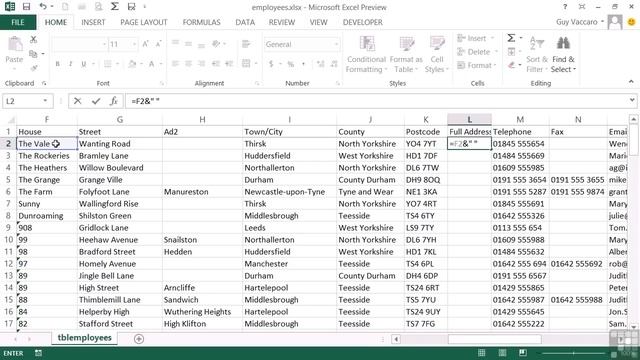Click the New Sheet plus icon
The image size is (640, 360).
pyautogui.click(x=139, y=339)
